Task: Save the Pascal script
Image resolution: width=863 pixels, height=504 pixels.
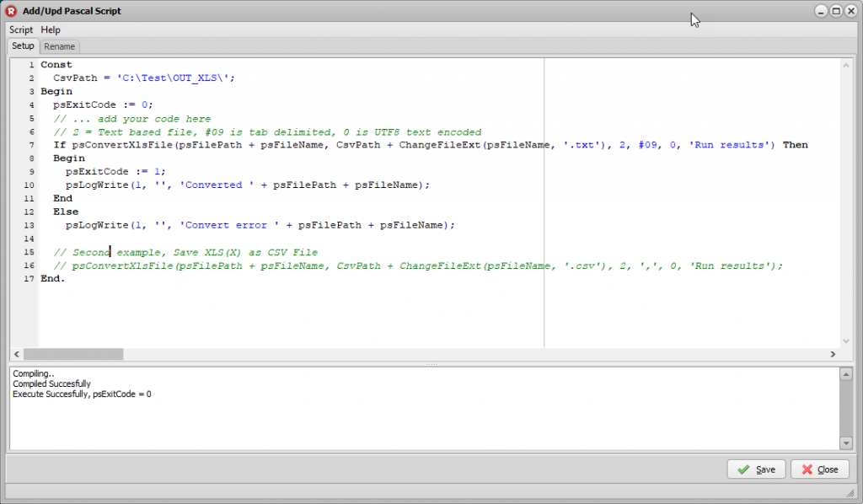Action: click(756, 469)
